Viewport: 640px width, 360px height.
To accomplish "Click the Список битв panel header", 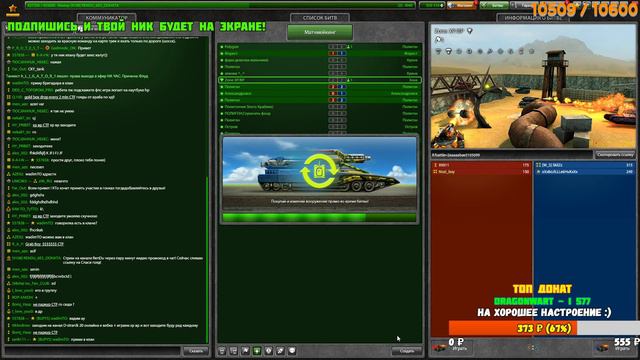I will tap(320, 18).
